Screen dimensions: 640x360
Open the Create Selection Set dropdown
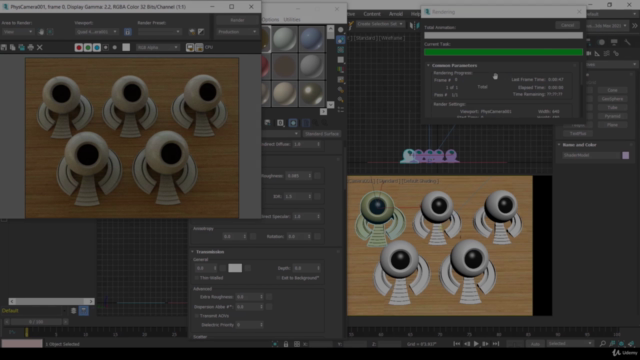(380, 24)
